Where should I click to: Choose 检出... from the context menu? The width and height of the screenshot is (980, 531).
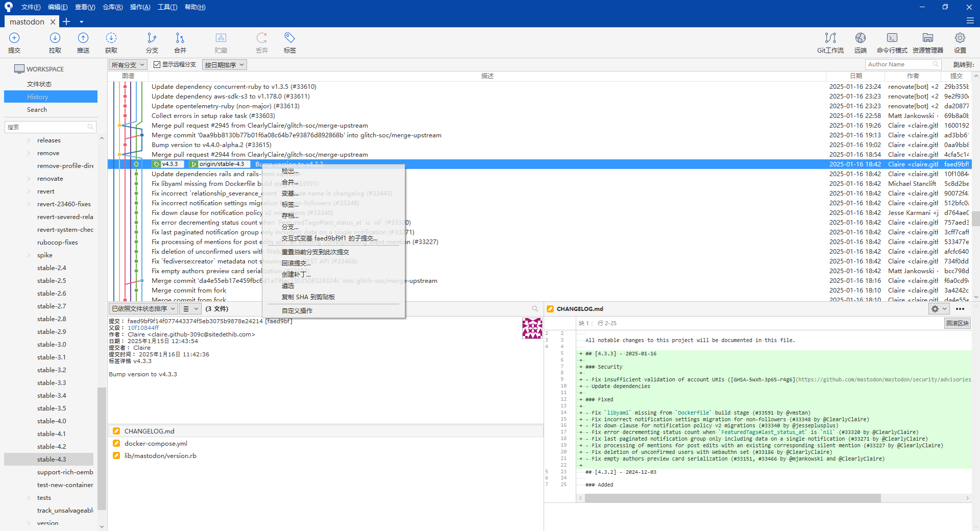point(333,171)
